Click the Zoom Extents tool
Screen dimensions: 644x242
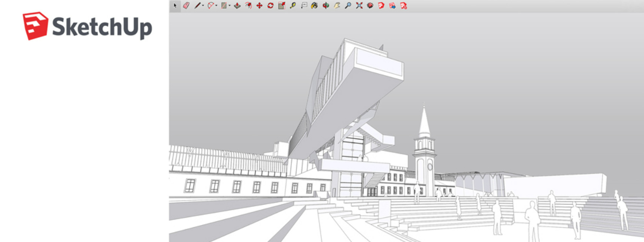click(x=359, y=6)
